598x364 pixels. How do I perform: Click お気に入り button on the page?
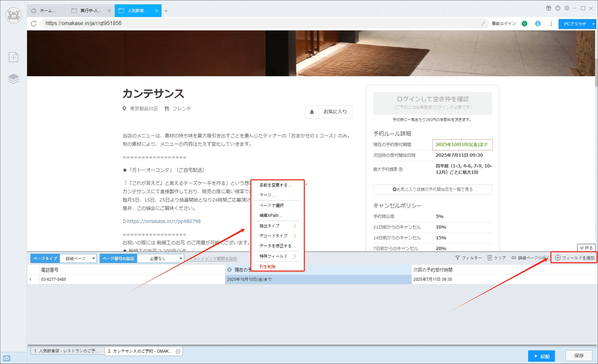click(334, 112)
